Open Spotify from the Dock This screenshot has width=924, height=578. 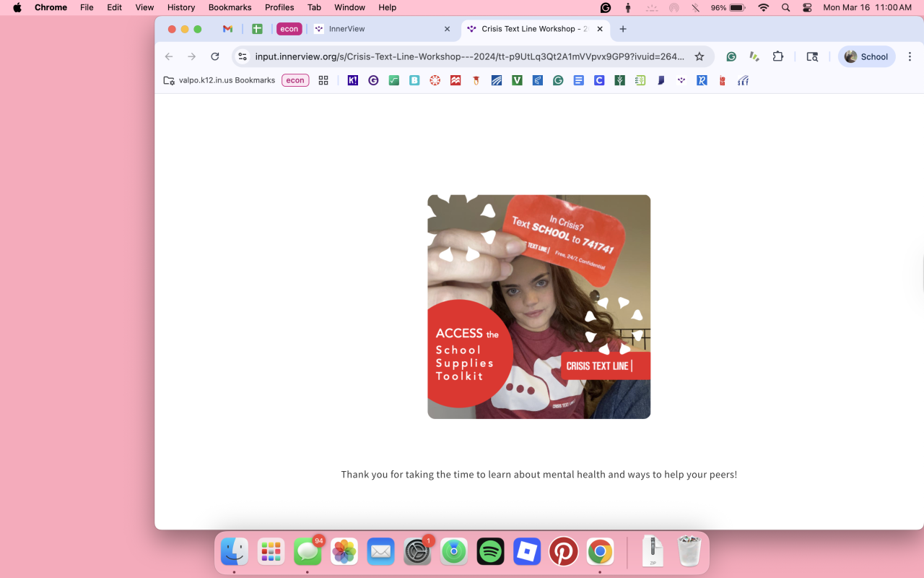click(x=491, y=552)
